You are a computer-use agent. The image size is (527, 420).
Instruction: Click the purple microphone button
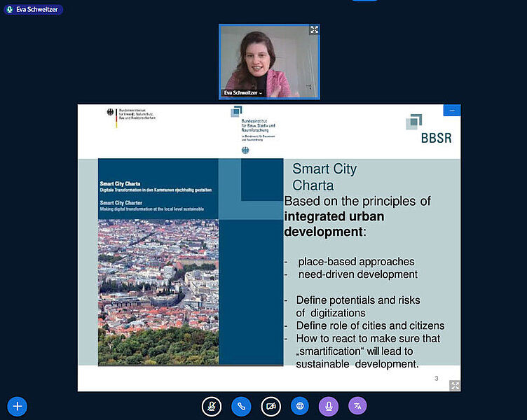click(x=329, y=406)
